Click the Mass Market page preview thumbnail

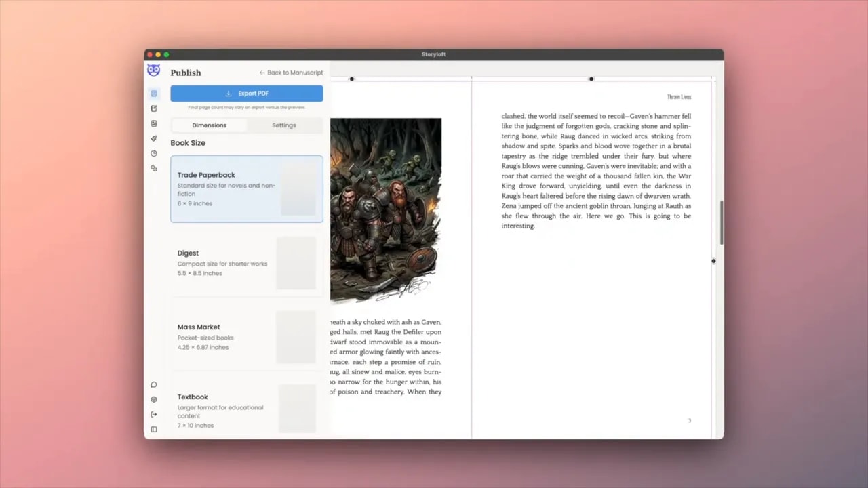coord(296,337)
